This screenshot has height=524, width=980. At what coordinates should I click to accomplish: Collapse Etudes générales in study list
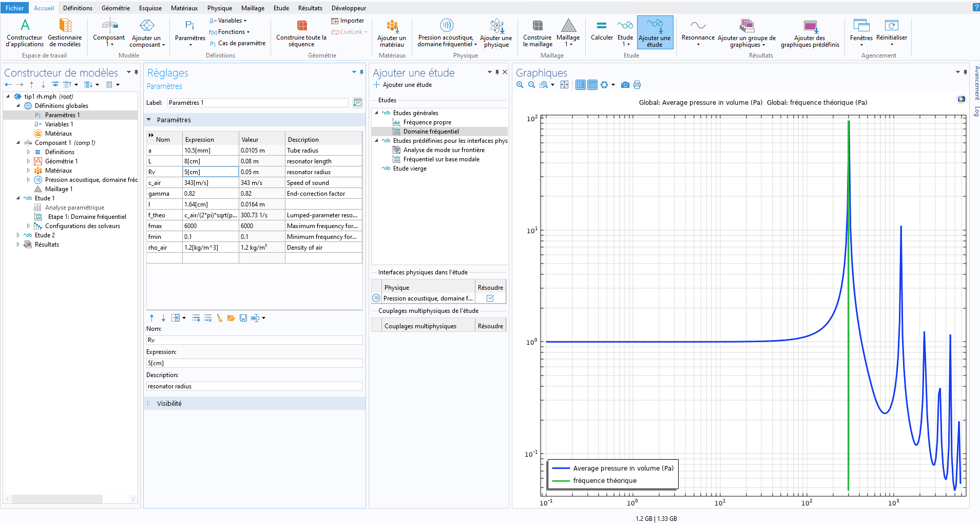click(x=376, y=113)
